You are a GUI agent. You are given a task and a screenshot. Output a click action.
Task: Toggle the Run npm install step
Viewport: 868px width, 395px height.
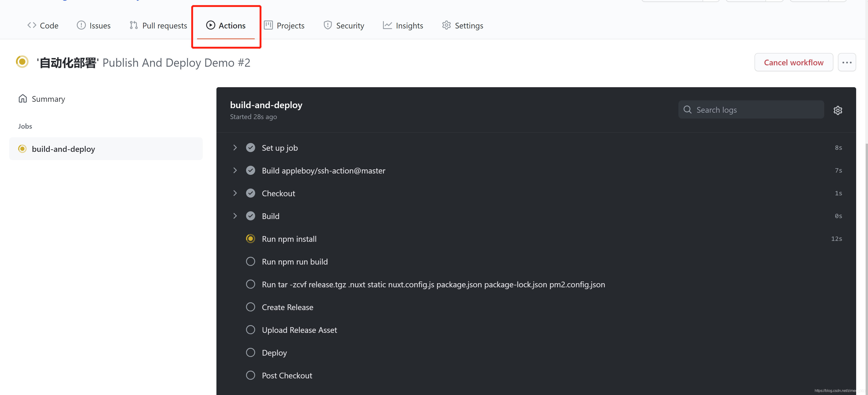289,238
